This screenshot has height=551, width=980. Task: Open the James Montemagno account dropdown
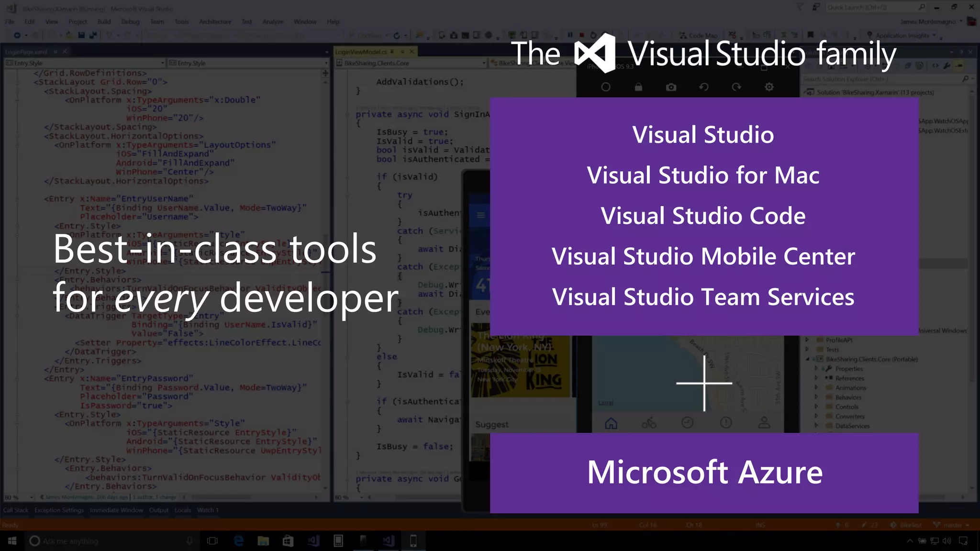[931, 22]
